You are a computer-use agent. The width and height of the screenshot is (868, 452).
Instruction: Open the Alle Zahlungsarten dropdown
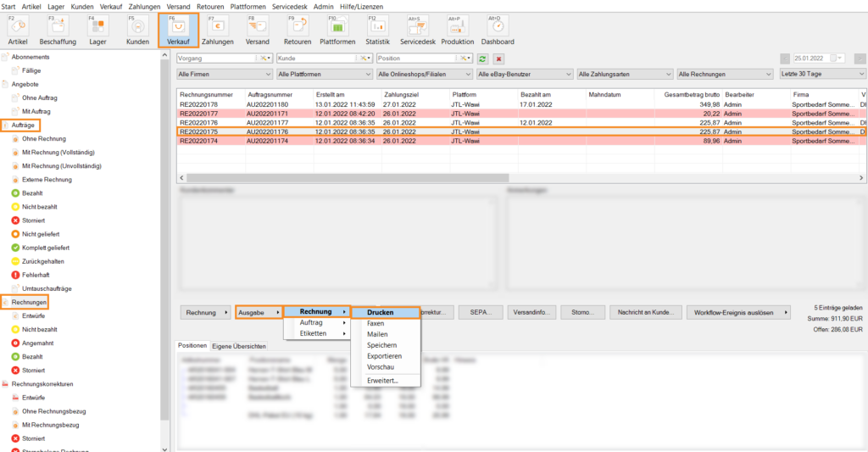623,75
